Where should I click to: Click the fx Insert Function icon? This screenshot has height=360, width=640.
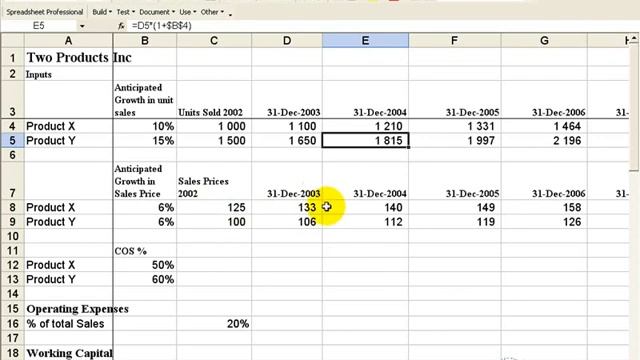point(121,26)
